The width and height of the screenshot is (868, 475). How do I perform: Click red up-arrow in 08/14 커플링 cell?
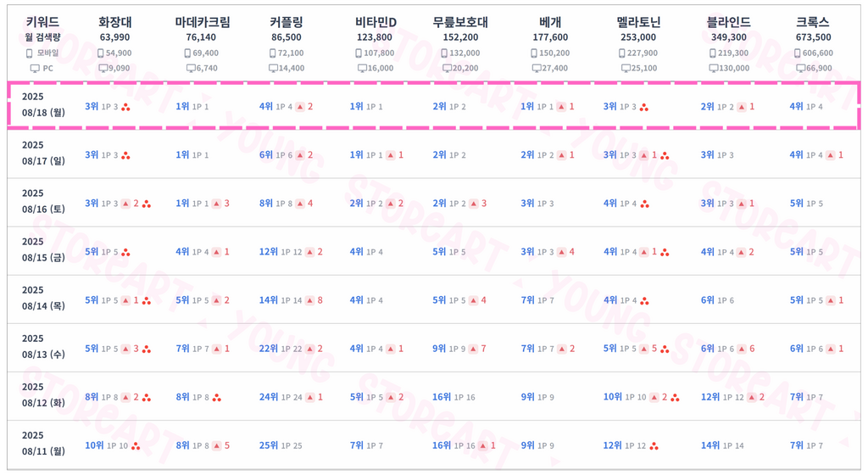pos(310,300)
